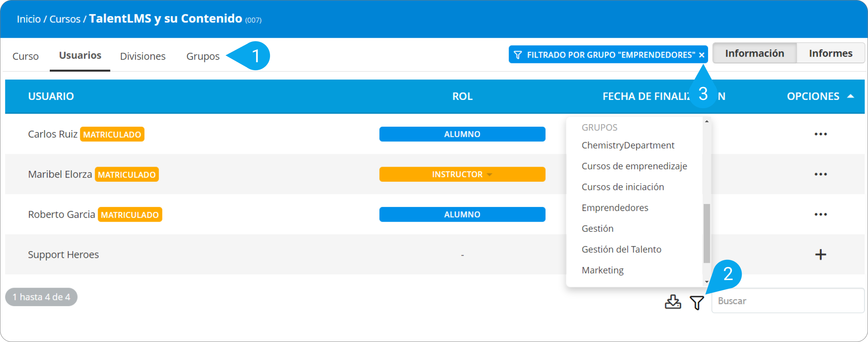Click Alumno role badge for Carlos Ruiz
The image size is (868, 342).
point(462,134)
